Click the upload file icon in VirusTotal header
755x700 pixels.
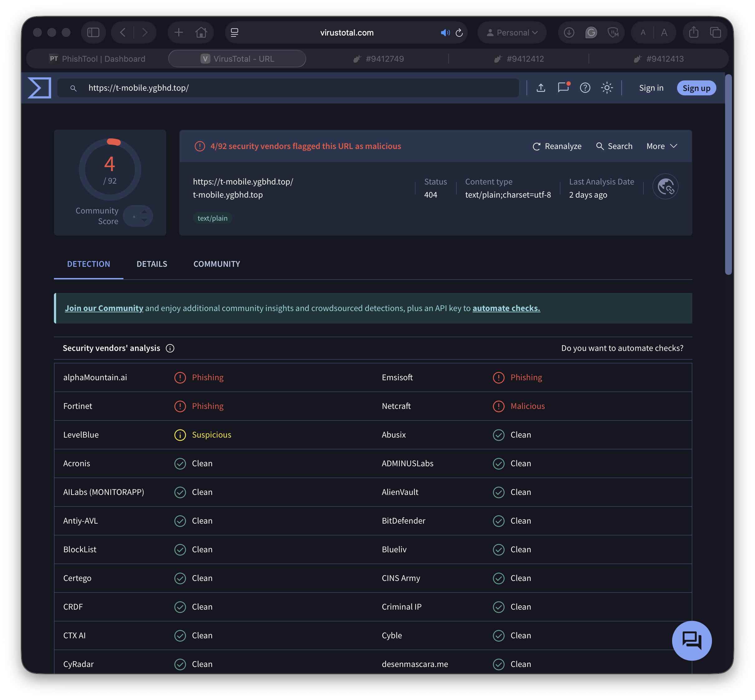pos(541,88)
